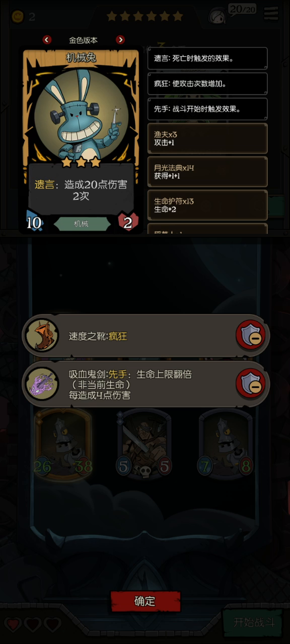Click the 确定 confirm button
The width and height of the screenshot is (290, 644).
[146, 601]
